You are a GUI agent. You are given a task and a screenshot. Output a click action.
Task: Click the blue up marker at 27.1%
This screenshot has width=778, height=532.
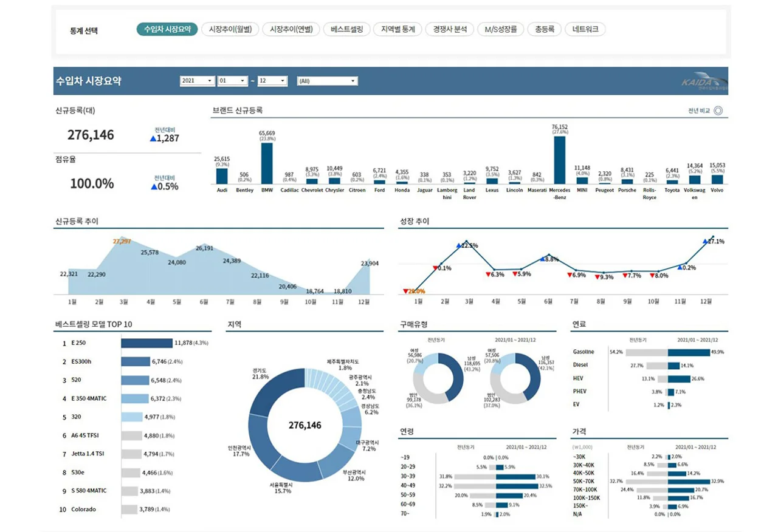(x=706, y=241)
